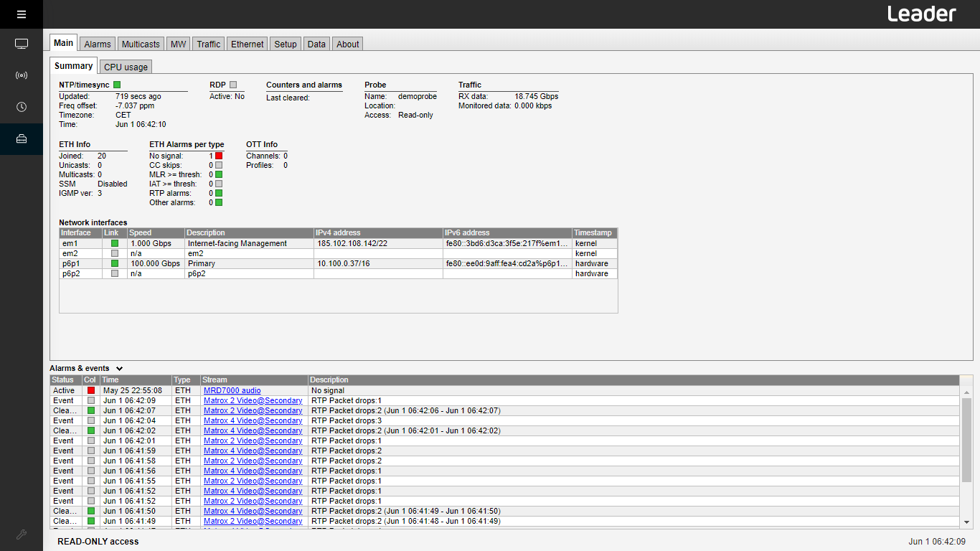Click the RX data value 18.745 Gbps
This screenshot has width=980, height=551.
[537, 96]
